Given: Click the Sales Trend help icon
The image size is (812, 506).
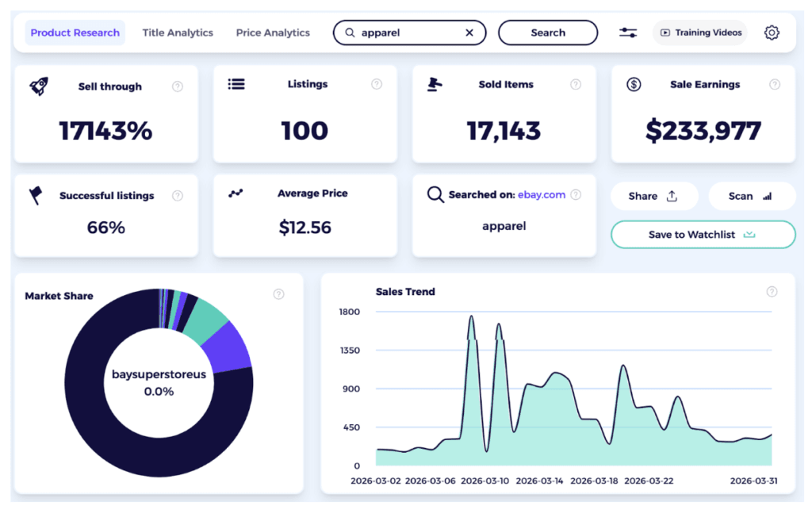Looking at the screenshot, I should coord(772,292).
